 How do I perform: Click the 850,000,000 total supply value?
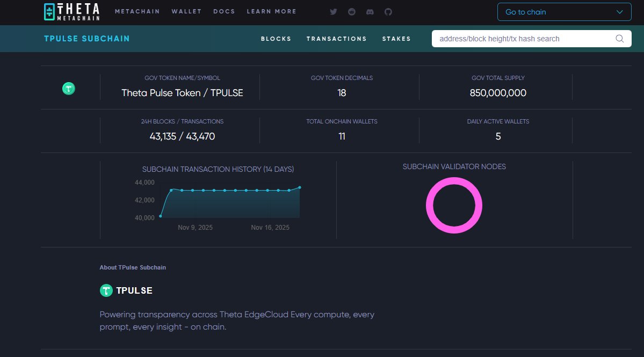pyautogui.click(x=498, y=93)
